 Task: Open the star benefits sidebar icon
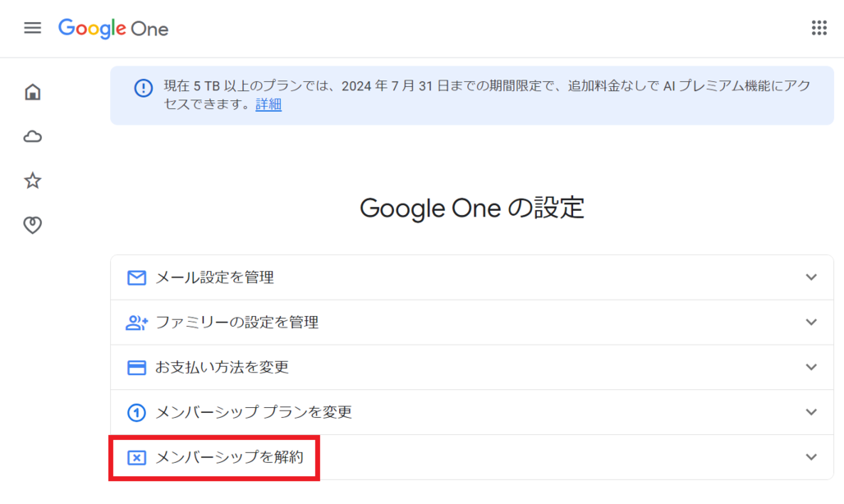(x=33, y=181)
